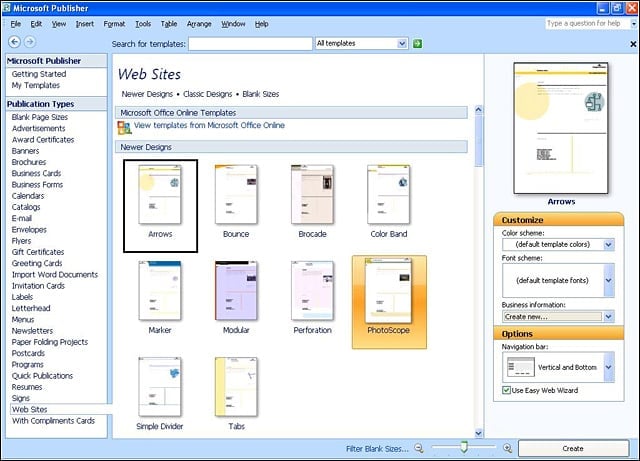Click in the Search for templates field
Screen dimensions: 640x461
(250, 44)
